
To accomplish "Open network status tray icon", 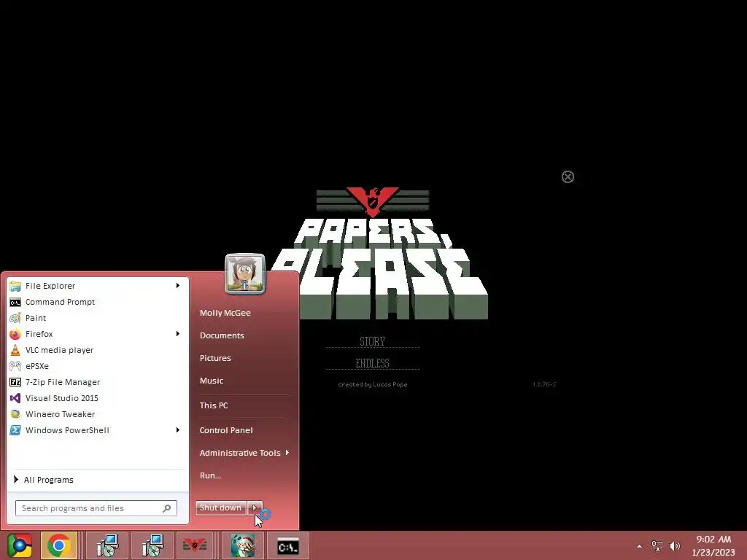I will click(657, 545).
